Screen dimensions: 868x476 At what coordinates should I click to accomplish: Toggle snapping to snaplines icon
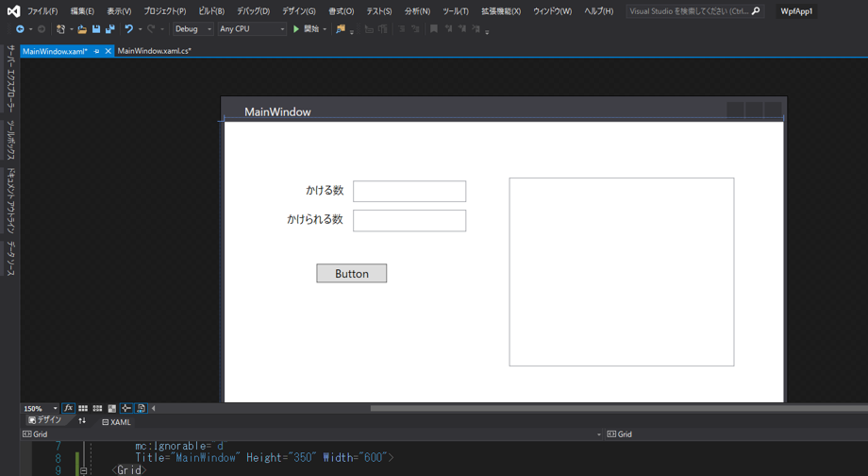pos(126,408)
